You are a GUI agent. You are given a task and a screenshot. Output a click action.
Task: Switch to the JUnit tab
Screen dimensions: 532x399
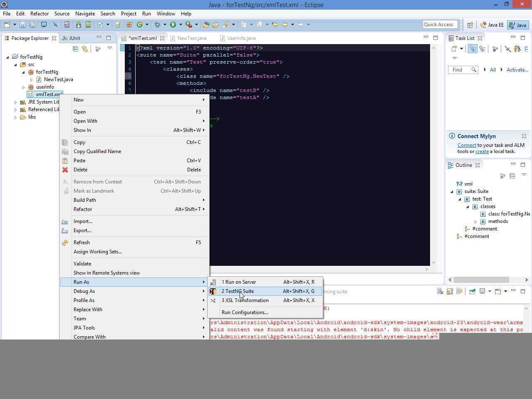(x=71, y=38)
